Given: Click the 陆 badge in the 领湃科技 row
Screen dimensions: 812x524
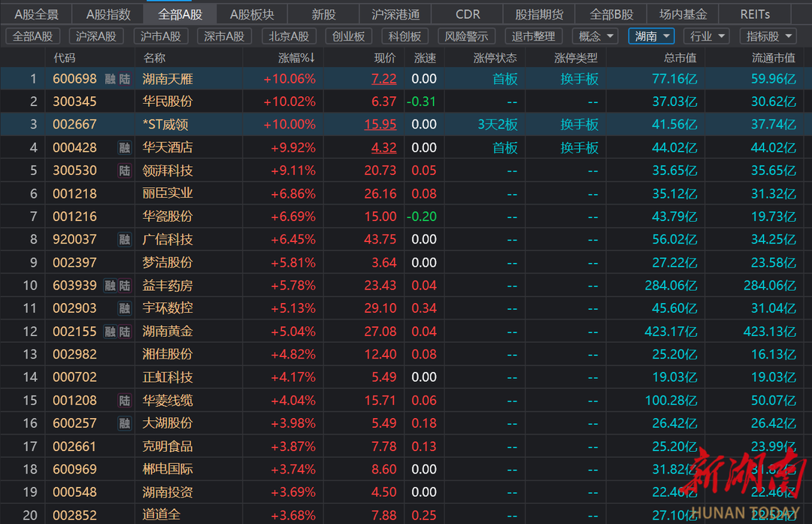Looking at the screenshot, I should [x=125, y=171].
